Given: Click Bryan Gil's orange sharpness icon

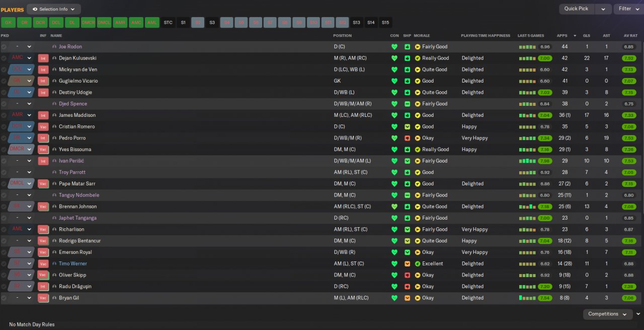Looking at the screenshot, I should point(407,298).
